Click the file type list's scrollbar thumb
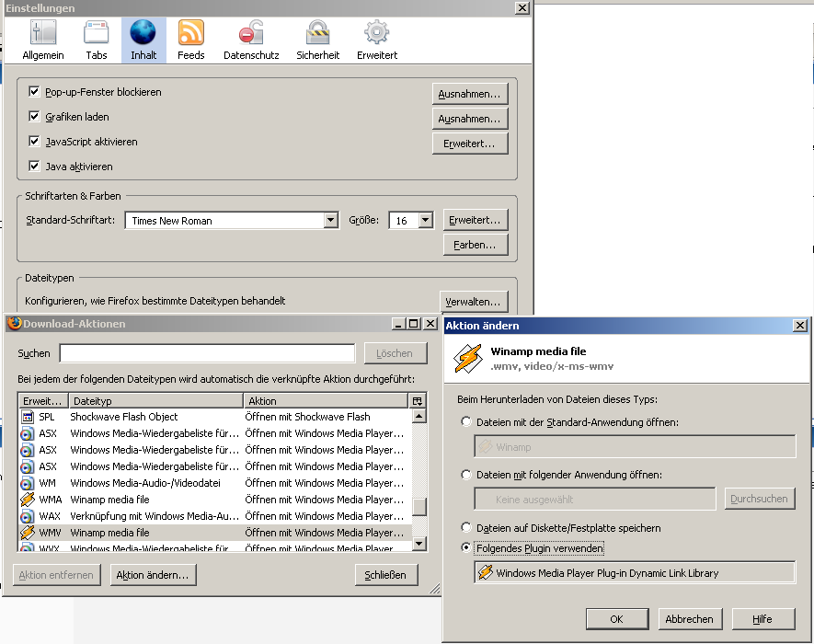Screen dimensions: 814x644 (419, 506)
